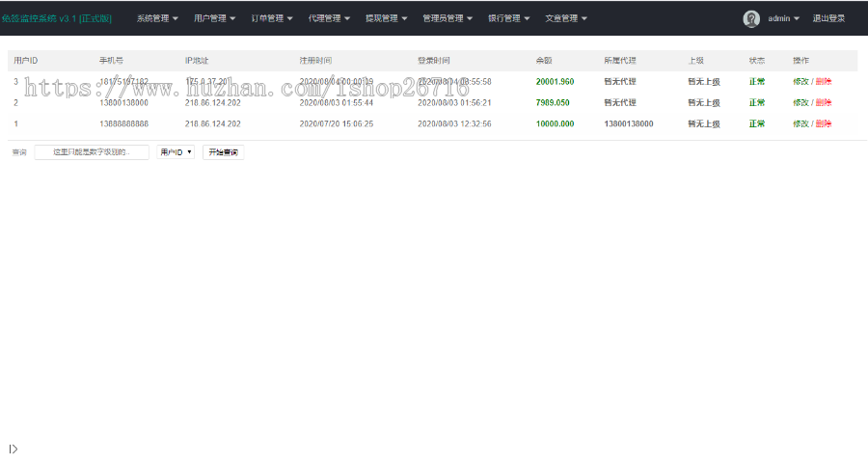Image resolution: width=868 pixels, height=462 pixels.
Task: Expand the 文章管理 menu
Action: 566,18
